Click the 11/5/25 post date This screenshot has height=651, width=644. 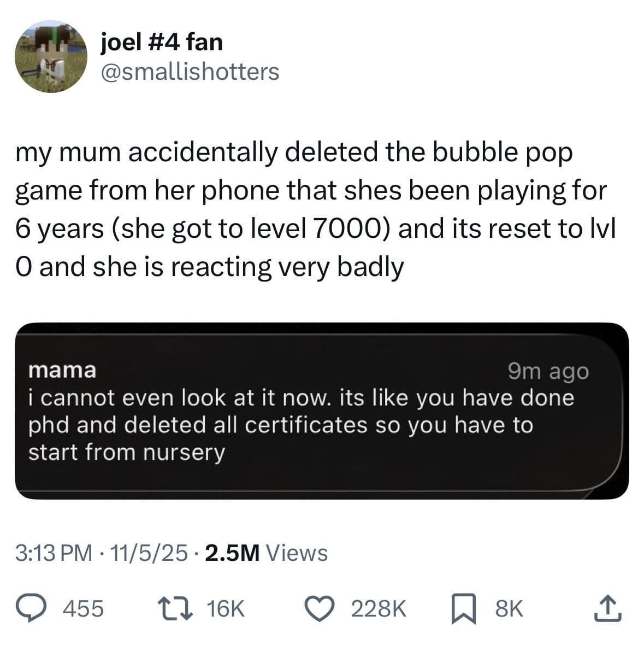pyautogui.click(x=149, y=553)
